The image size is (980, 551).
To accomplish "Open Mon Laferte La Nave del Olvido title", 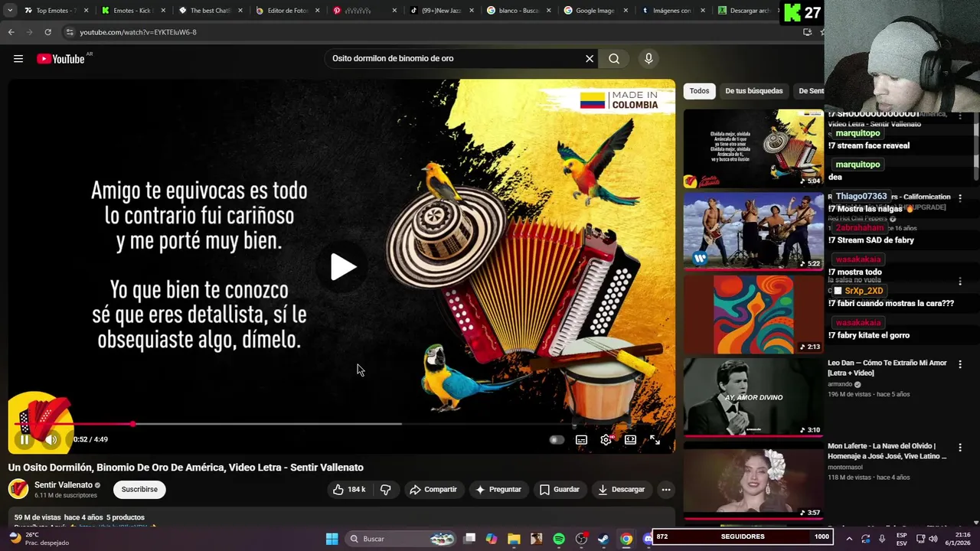I will (x=887, y=451).
